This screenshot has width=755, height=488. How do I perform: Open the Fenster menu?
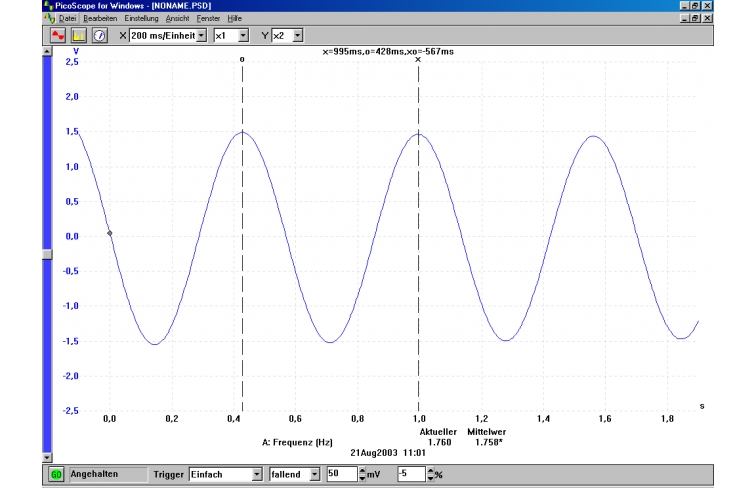click(208, 18)
